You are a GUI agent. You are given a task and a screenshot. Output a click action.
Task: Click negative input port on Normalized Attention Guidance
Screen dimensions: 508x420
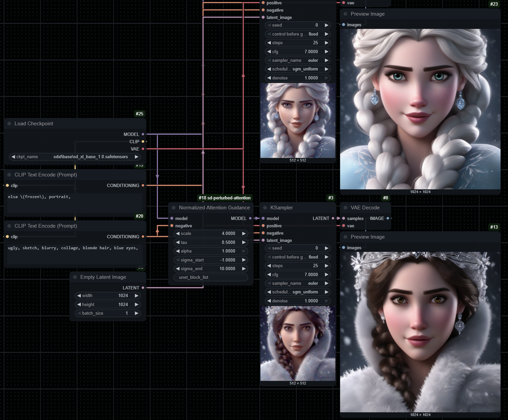[x=172, y=226]
